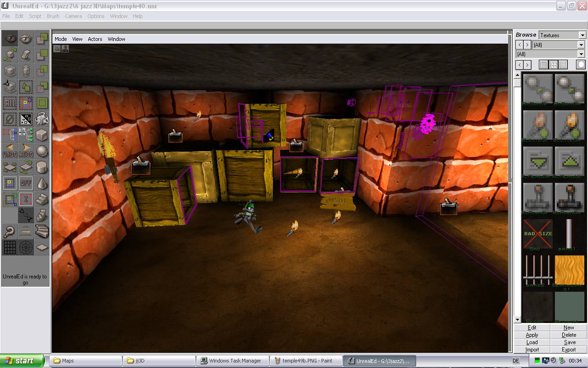
Task: Click the Intersect brush icon
Action: tap(42, 71)
